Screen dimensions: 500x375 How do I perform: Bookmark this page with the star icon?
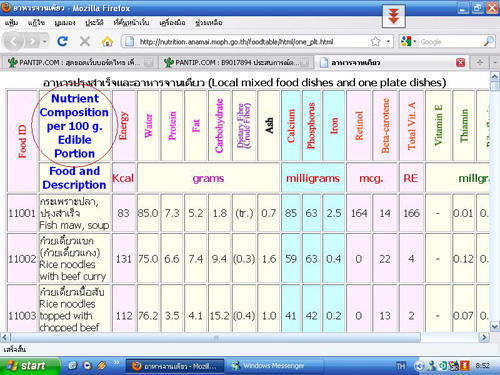tap(376, 41)
